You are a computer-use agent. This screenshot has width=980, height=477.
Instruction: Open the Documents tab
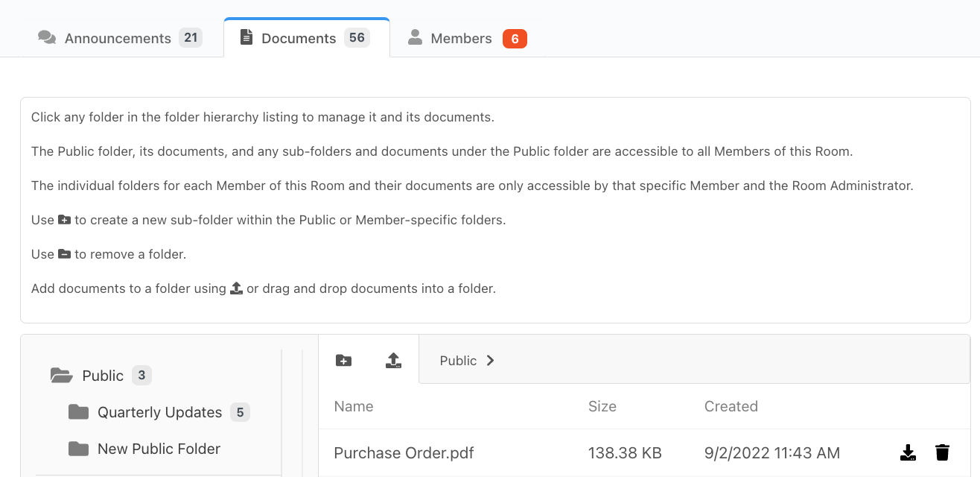click(x=306, y=38)
